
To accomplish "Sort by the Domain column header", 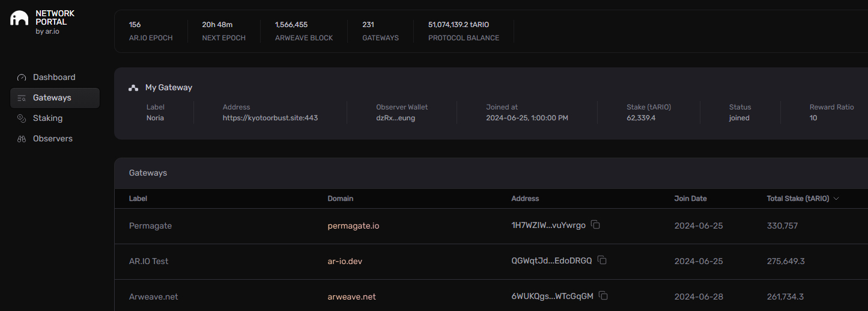I will (341, 199).
